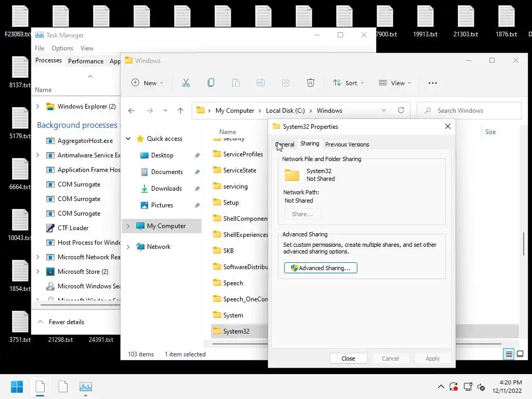The width and height of the screenshot is (532, 399).
Task: Click the Cancel button in Properties dialog
Action: click(x=391, y=358)
